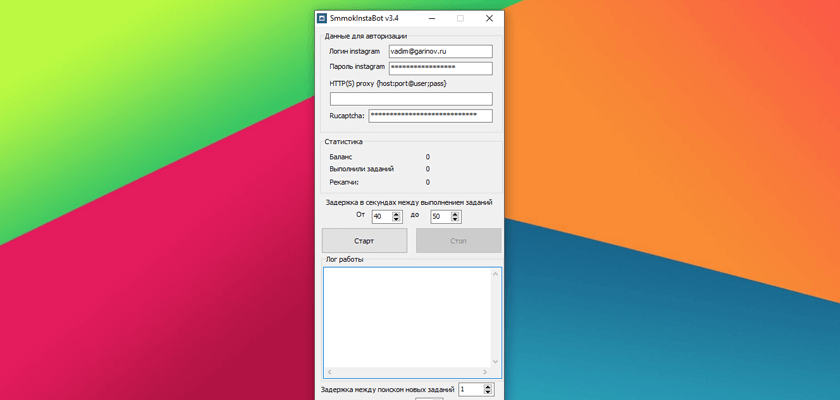Decrease the 'до' delay value spinner
840x400 pixels.
[455, 220]
